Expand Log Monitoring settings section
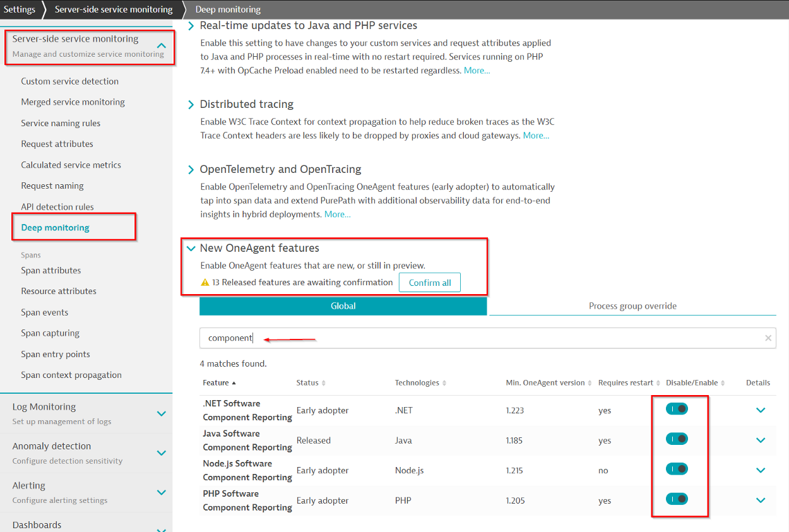The width and height of the screenshot is (789, 532). [x=162, y=413]
